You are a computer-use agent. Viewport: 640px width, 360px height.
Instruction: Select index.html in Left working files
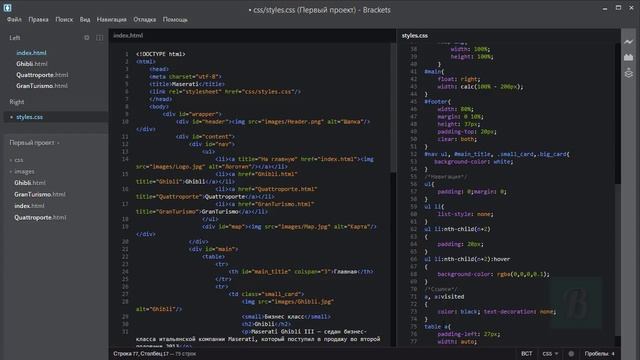(x=31, y=53)
